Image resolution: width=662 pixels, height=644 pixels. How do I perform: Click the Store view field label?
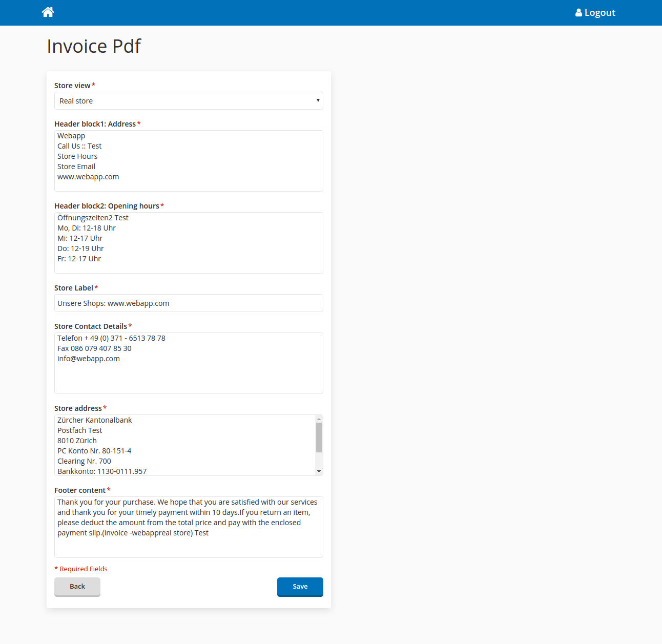72,86
